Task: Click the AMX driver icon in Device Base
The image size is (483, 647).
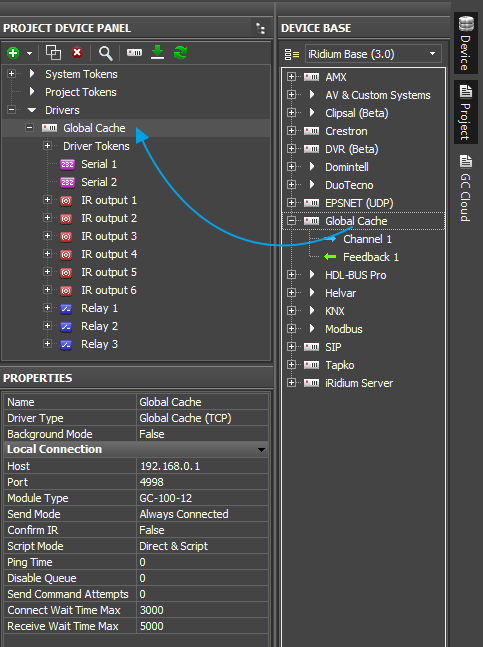Action: [311, 77]
